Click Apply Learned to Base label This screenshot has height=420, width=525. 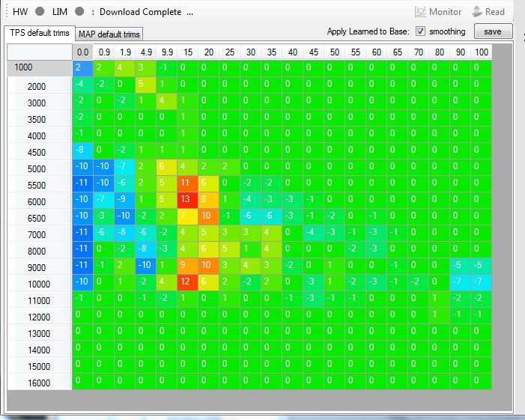[x=368, y=31]
